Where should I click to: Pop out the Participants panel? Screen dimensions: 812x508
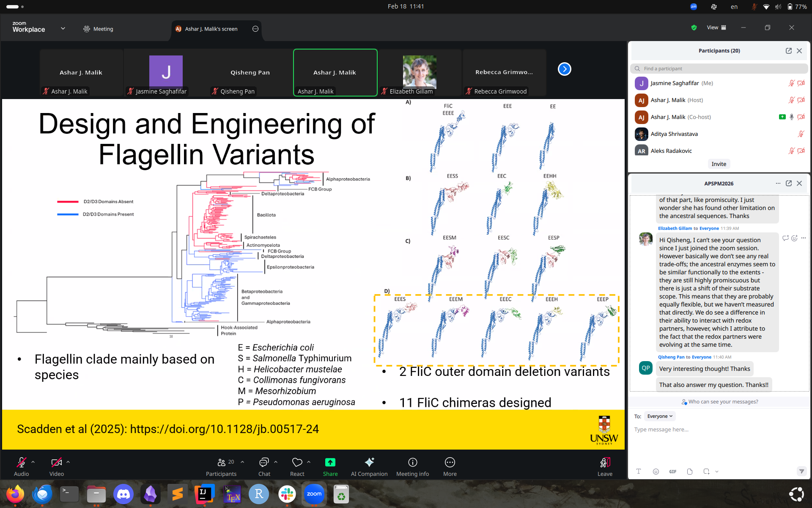(788, 51)
